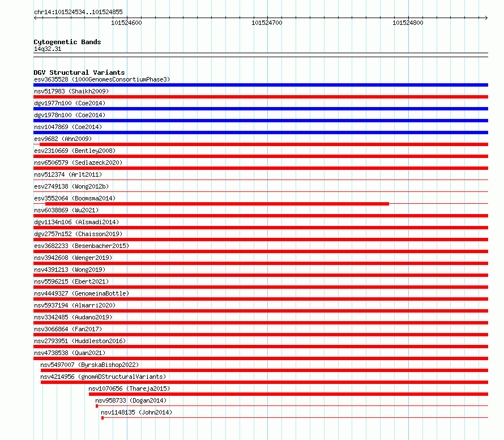
Task: Select esv3682233 (Besenbacher2015) variant label
Action: click(82, 246)
